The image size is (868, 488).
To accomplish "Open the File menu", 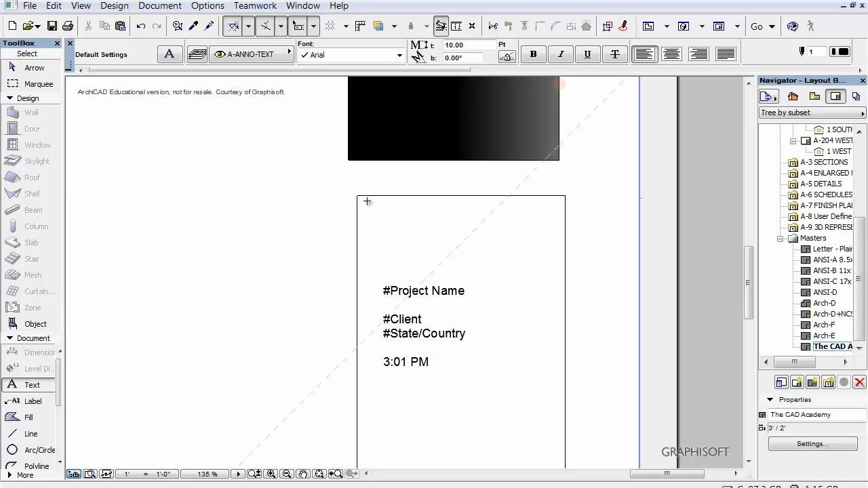I will [x=30, y=5].
